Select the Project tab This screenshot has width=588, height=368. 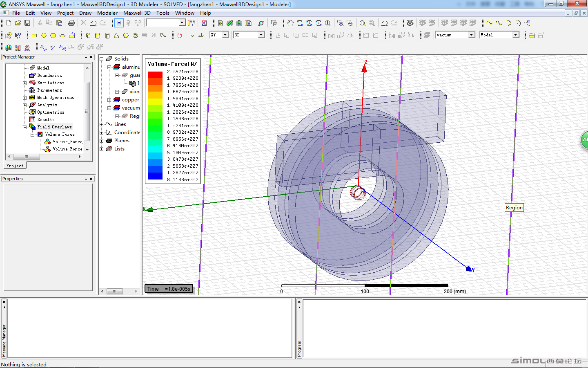(x=15, y=166)
